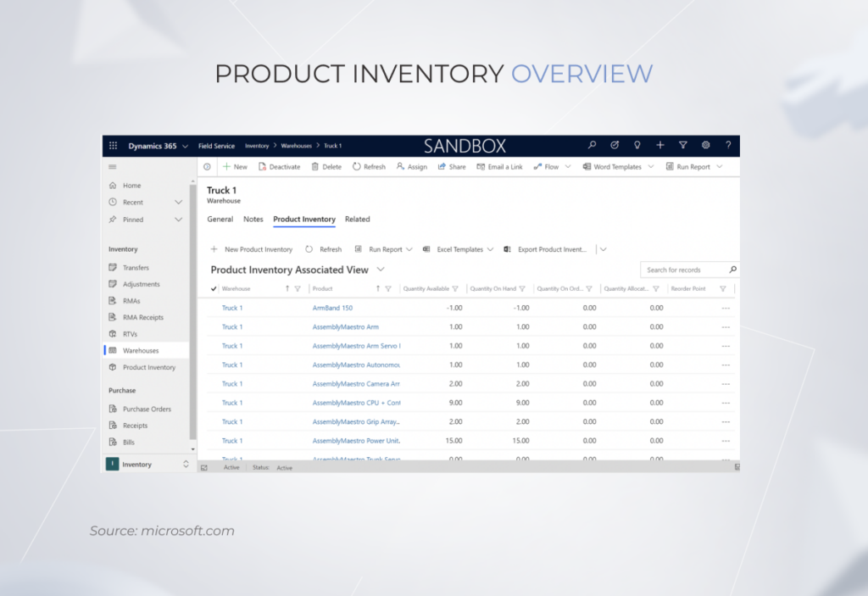This screenshot has height=596, width=868.
Task: Open the RMAs page
Action: pyautogui.click(x=134, y=300)
